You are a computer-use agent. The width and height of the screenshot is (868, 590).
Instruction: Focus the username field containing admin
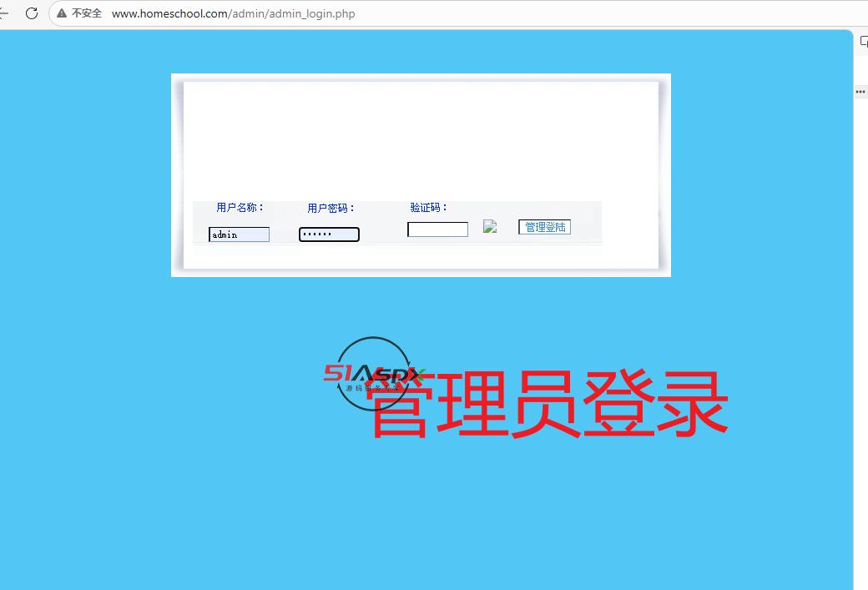tap(240, 234)
